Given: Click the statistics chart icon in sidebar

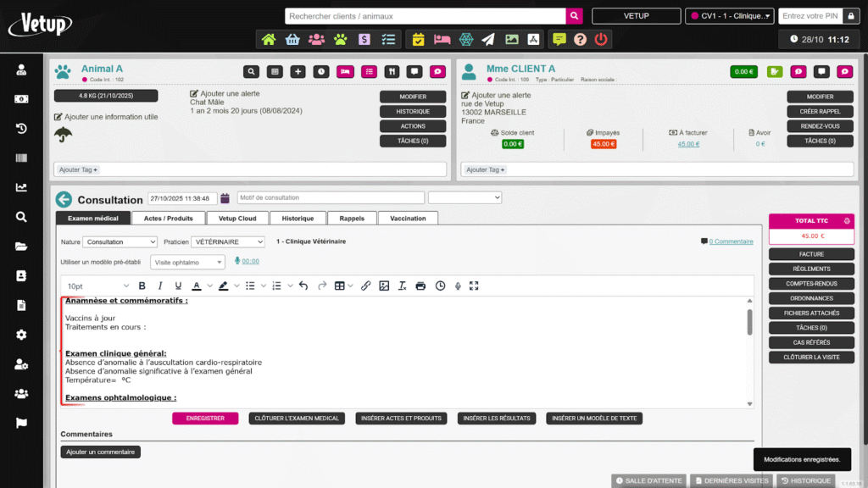Looking at the screenshot, I should pyautogui.click(x=21, y=187).
